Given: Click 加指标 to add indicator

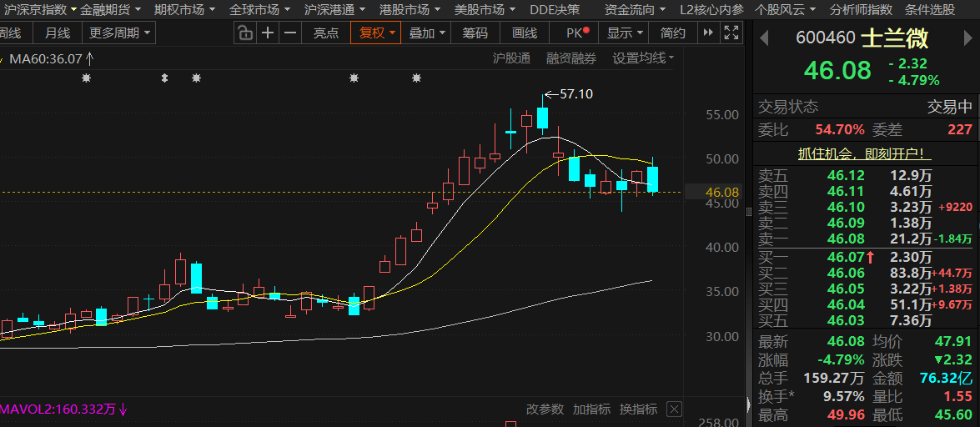Looking at the screenshot, I should coord(591,409).
